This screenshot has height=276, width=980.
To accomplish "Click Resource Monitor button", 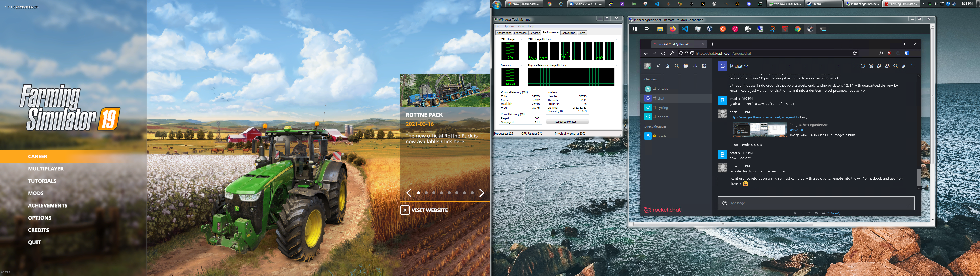I will coord(567,122).
